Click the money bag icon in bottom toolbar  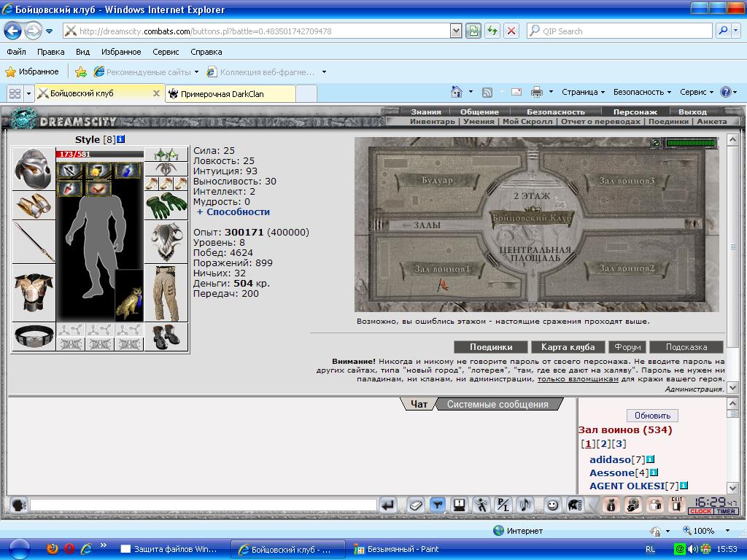tap(611, 505)
